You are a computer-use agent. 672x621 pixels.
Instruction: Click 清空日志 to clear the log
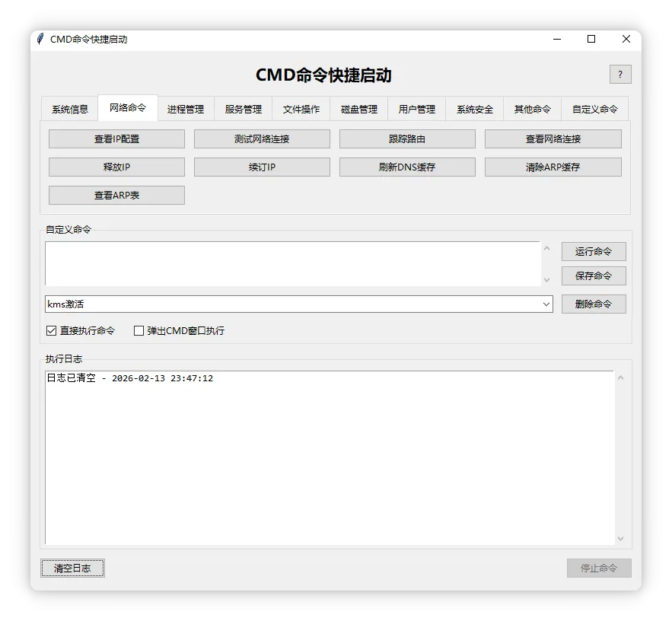[72, 568]
